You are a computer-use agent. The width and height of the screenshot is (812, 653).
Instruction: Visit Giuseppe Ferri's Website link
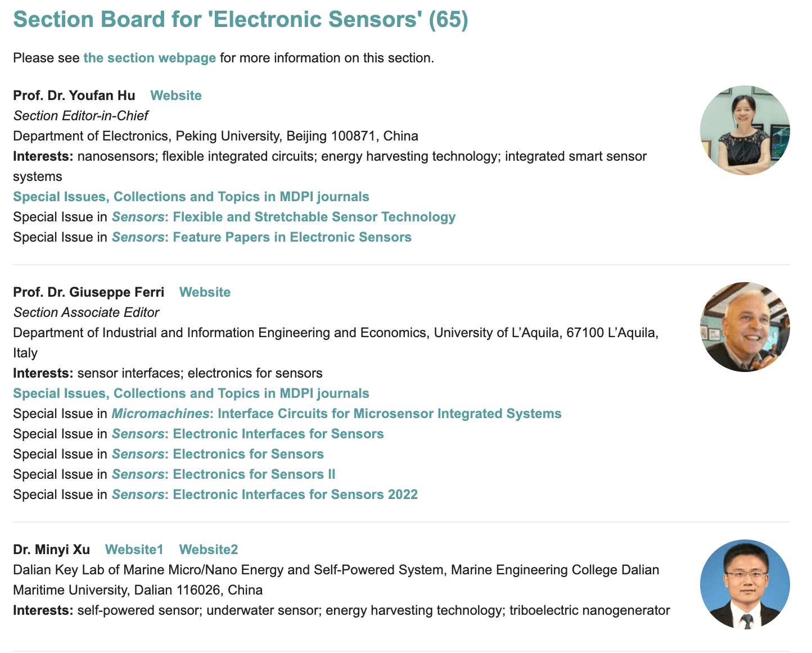pos(205,292)
